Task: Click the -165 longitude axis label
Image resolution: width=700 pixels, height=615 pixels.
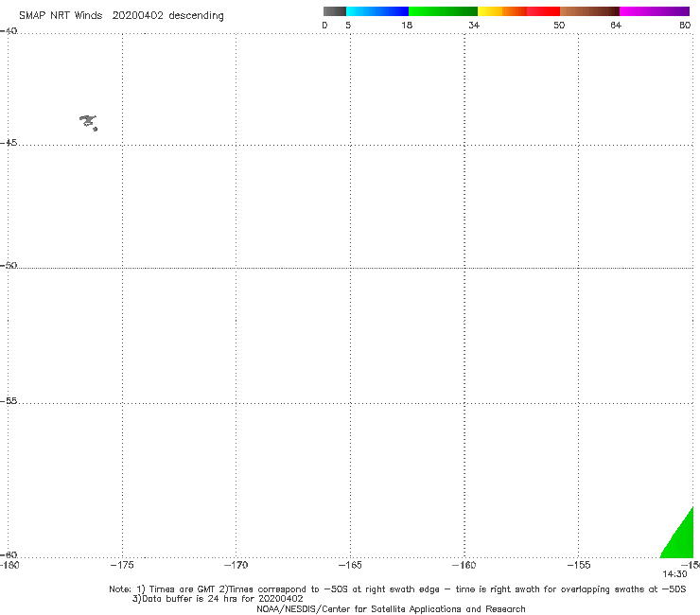Action: [350, 565]
